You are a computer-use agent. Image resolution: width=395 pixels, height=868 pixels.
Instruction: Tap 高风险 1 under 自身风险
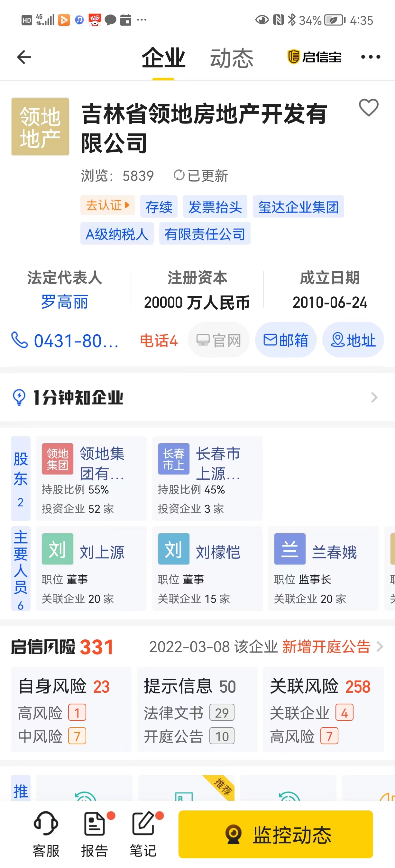(52, 713)
